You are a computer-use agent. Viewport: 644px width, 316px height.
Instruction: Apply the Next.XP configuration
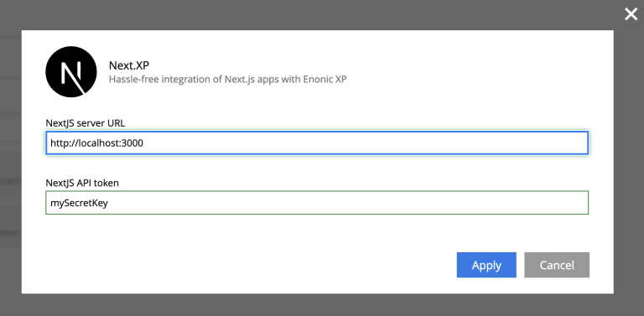tap(486, 265)
